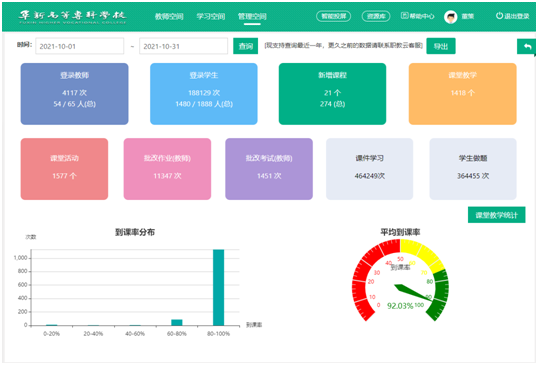538x365 pixels.
Task: Click the power icon beside 退出登录
Action: pyautogui.click(x=499, y=16)
